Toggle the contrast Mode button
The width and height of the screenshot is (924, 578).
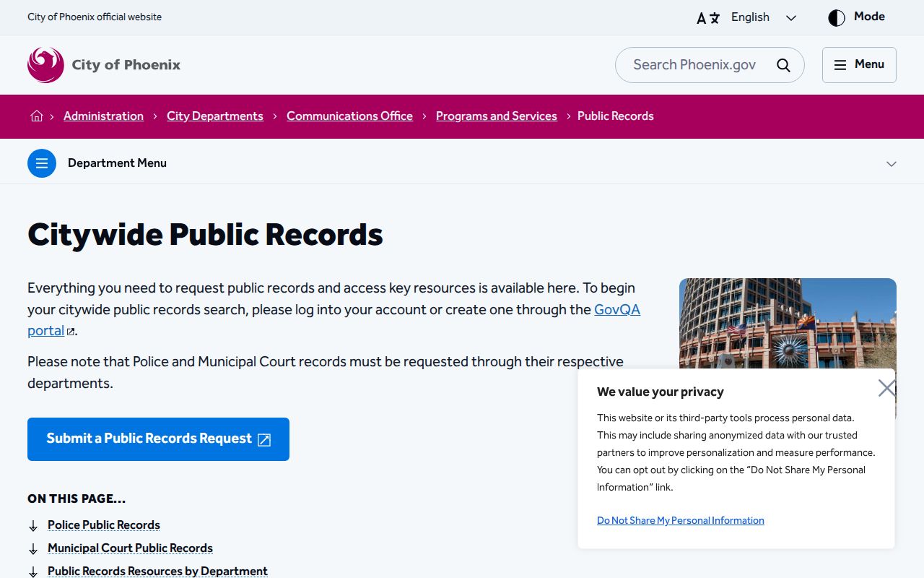pyautogui.click(x=856, y=17)
